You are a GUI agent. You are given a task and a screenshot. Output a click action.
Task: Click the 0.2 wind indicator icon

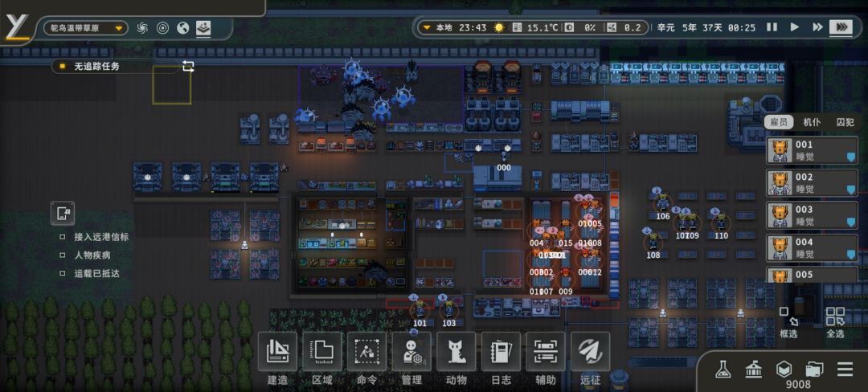(612, 27)
